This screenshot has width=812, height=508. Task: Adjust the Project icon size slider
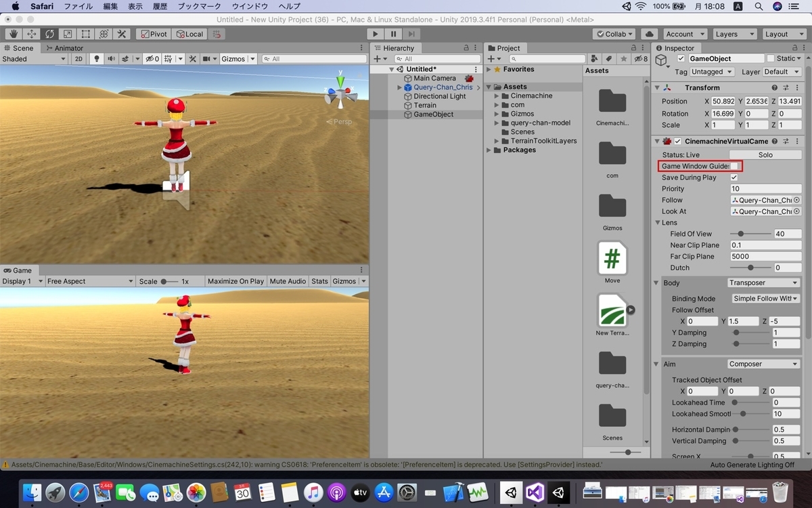point(629,452)
